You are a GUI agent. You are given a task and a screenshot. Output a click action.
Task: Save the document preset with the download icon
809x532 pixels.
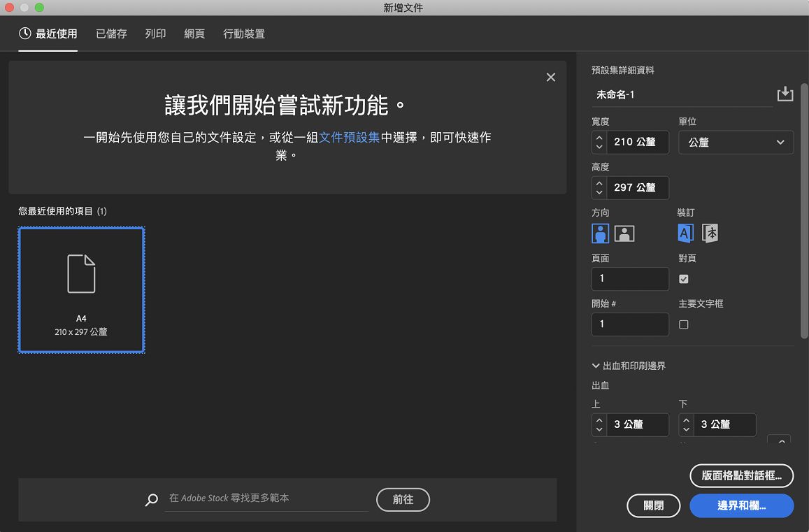click(785, 94)
